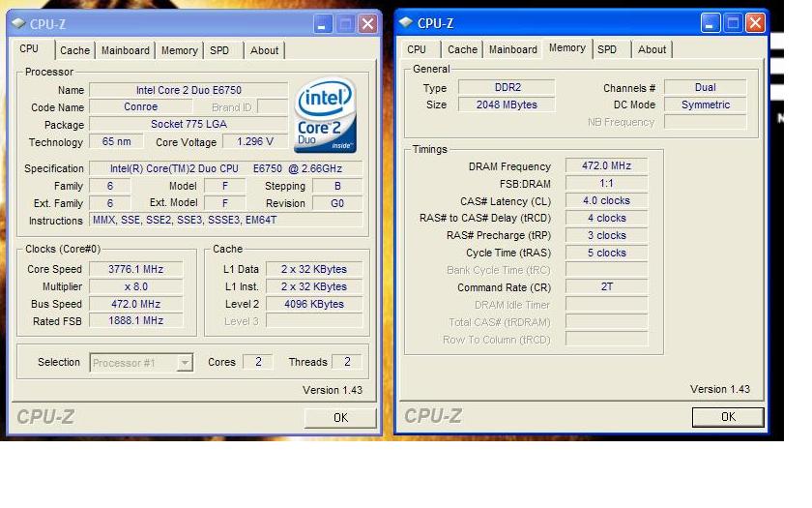Screen dimensions: 812x508
Task: Click the L1 Inst. value '2 x 32 KBytes'
Action: coord(314,286)
